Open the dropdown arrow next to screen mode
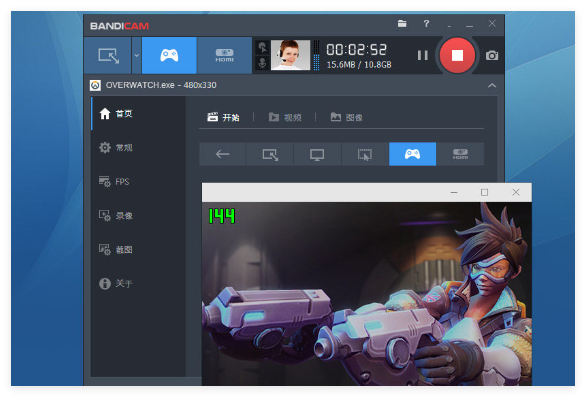586x397 pixels. point(137,55)
